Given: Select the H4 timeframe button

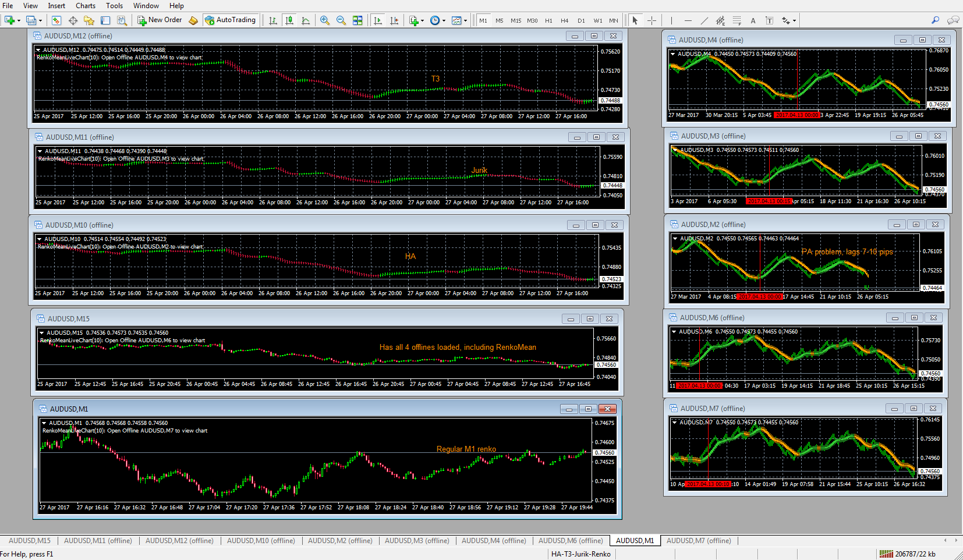Looking at the screenshot, I should click(x=565, y=20).
